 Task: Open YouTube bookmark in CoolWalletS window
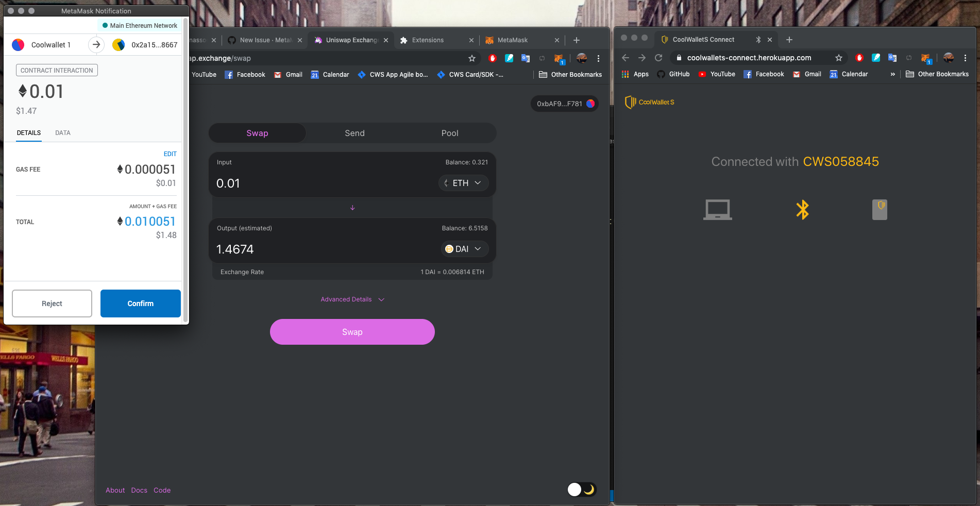[x=717, y=74]
